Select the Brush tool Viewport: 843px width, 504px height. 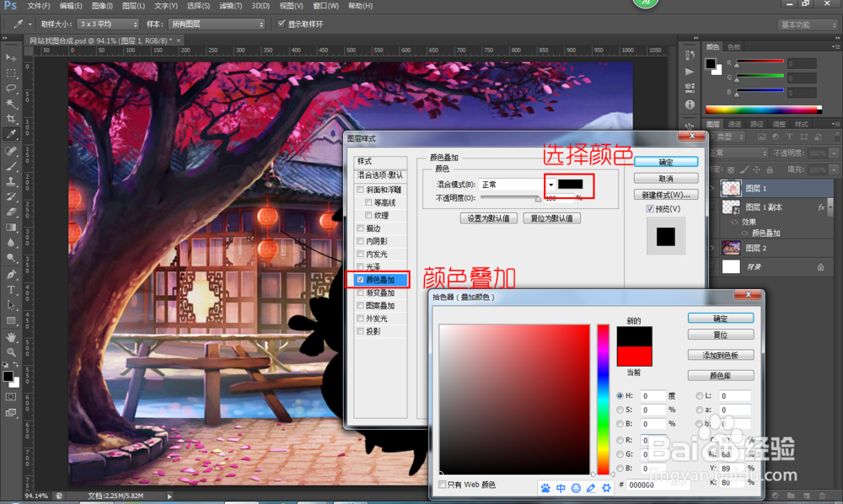[x=11, y=167]
